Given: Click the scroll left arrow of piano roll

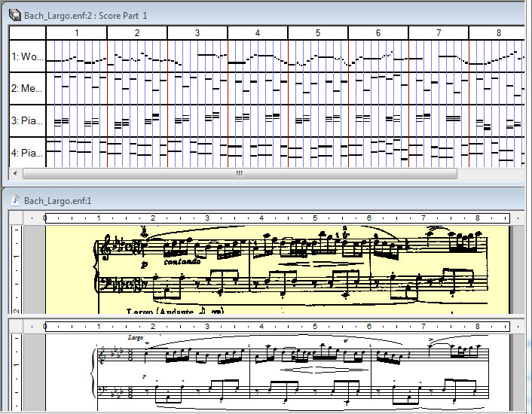Looking at the screenshot, I should click(15, 173).
